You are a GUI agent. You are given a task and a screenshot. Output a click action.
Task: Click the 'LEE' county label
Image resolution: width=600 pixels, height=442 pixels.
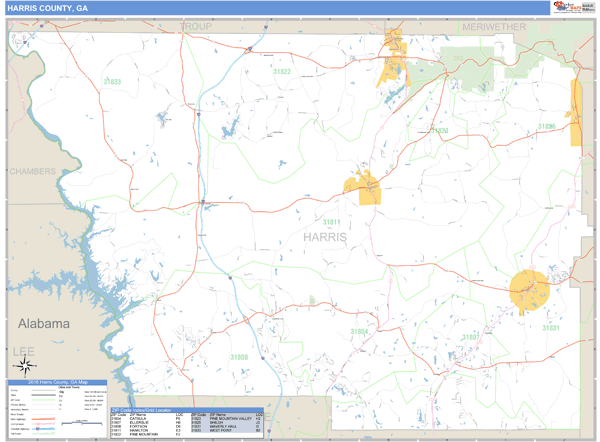pos(24,351)
